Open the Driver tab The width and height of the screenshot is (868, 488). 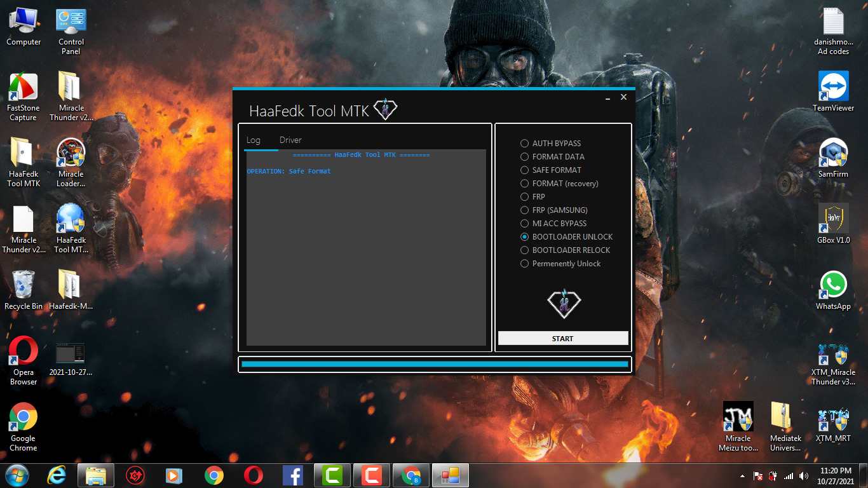click(x=290, y=140)
